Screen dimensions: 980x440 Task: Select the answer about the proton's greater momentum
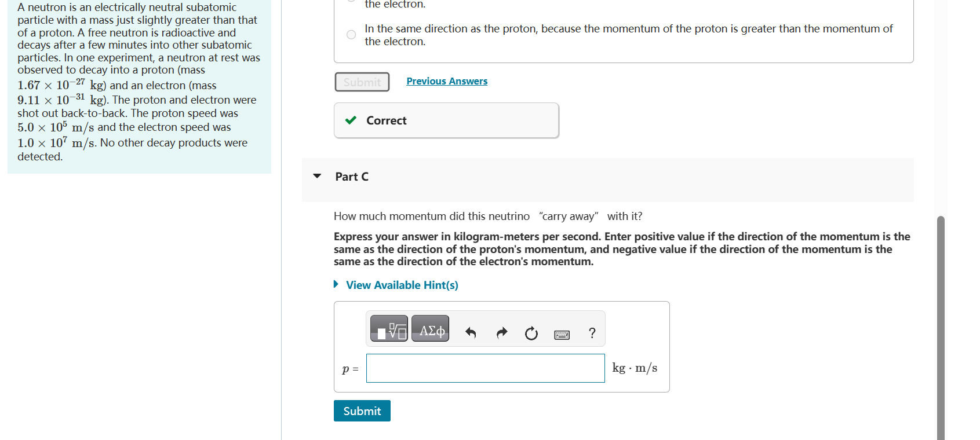(351, 35)
